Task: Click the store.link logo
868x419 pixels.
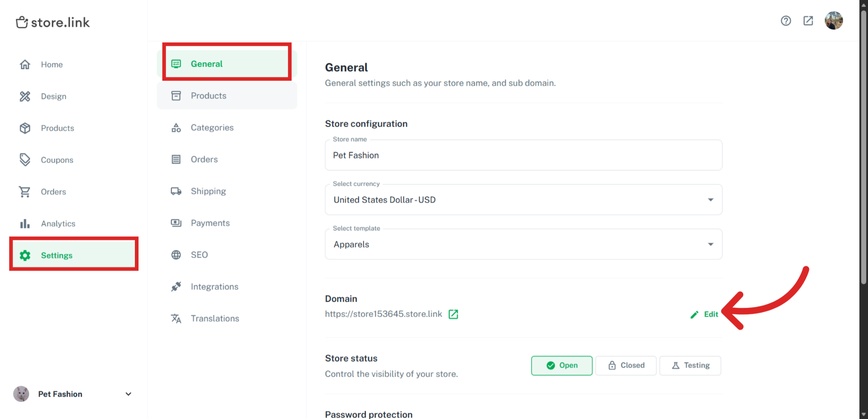Action: click(x=53, y=22)
